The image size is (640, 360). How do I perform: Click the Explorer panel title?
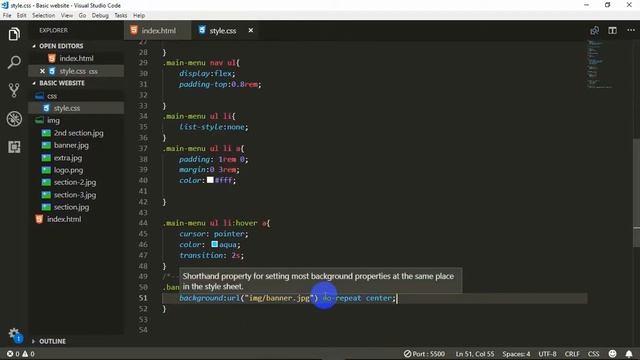53,30
